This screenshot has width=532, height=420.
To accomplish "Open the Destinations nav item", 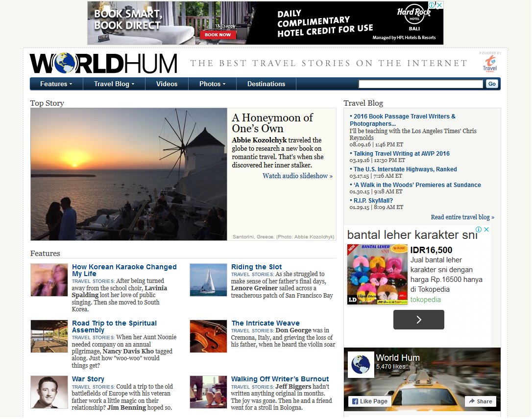I will pyautogui.click(x=266, y=84).
